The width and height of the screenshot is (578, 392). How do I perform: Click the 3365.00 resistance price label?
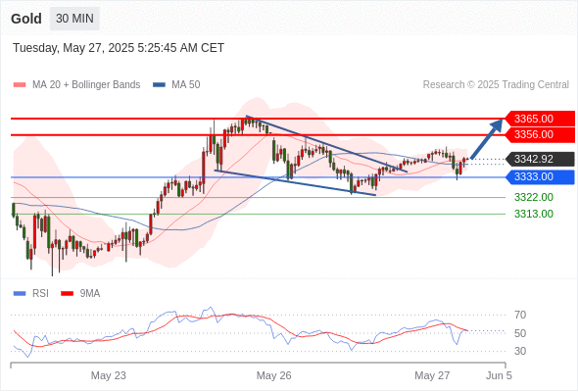click(x=540, y=119)
